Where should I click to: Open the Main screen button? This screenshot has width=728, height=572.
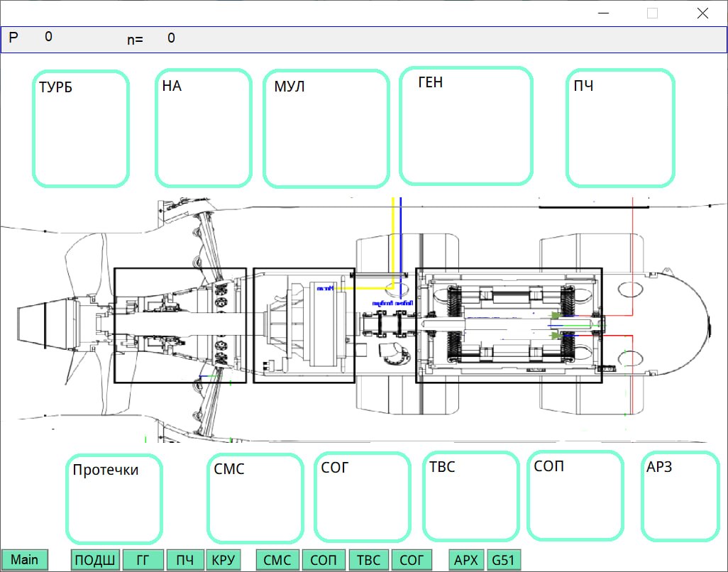click(x=25, y=560)
